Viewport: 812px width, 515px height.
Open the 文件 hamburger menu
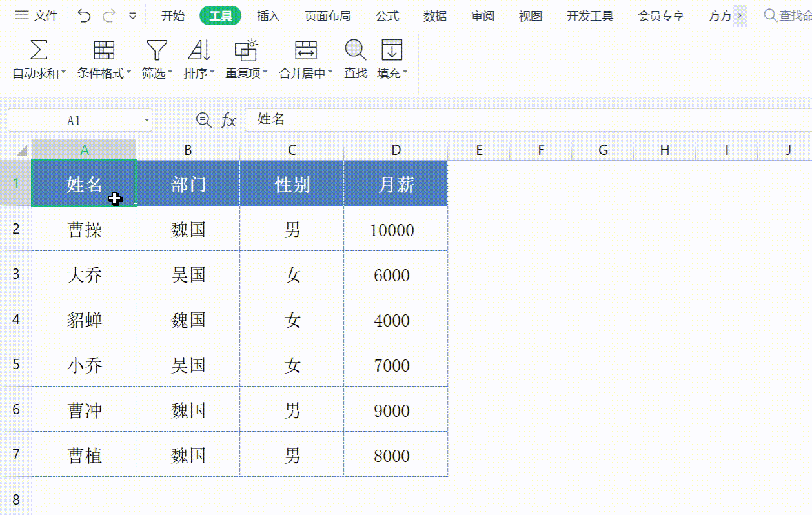(36, 16)
